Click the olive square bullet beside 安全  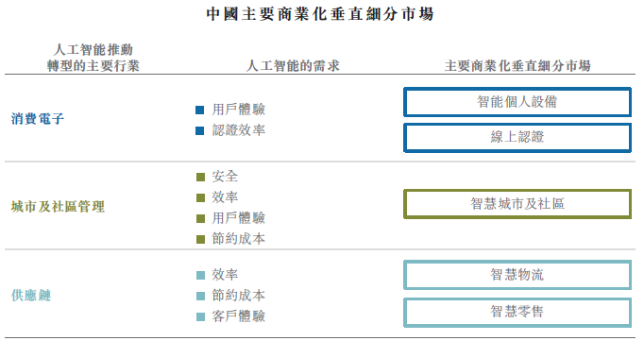(201, 177)
